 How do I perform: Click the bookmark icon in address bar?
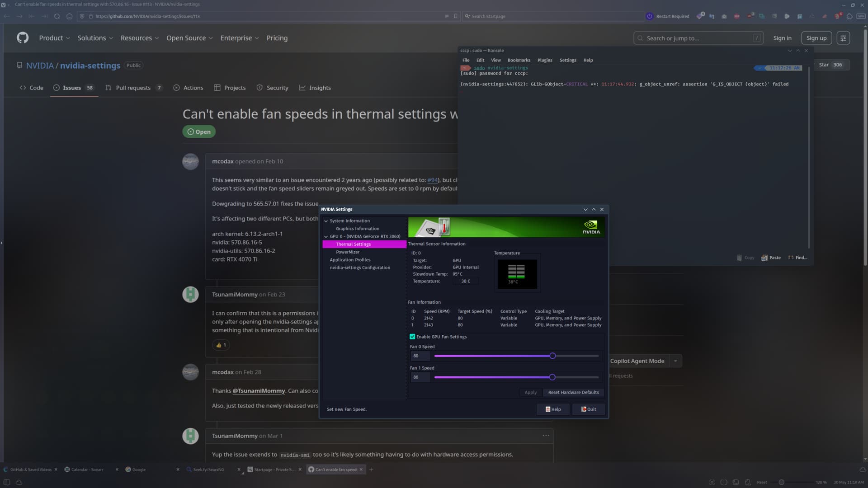[x=456, y=16]
